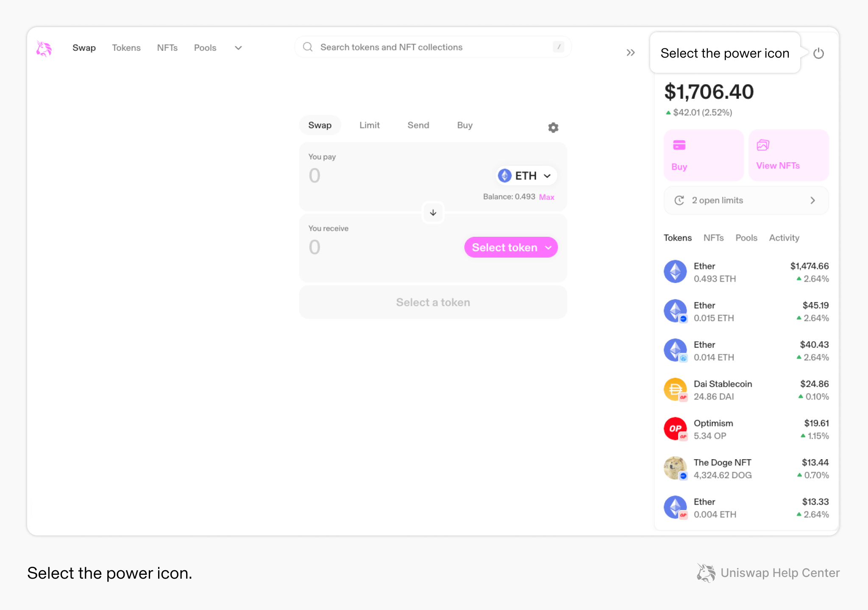Viewport: 868px width, 610px height.
Task: Expand the 2 open limits row
Action: 746,200
